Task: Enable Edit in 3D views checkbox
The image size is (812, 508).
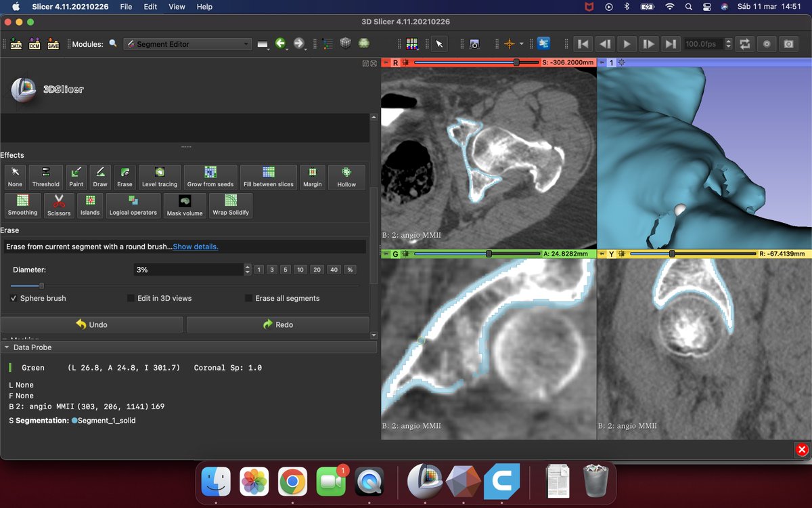Action: pyautogui.click(x=131, y=298)
